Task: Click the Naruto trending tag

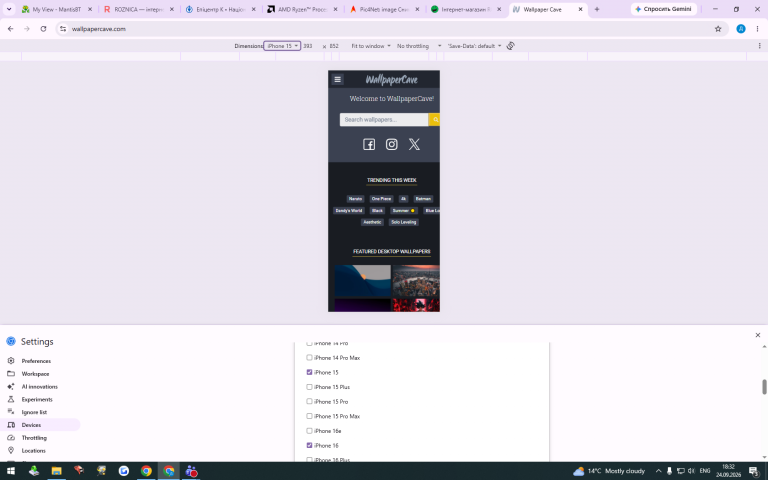Action: (x=355, y=199)
